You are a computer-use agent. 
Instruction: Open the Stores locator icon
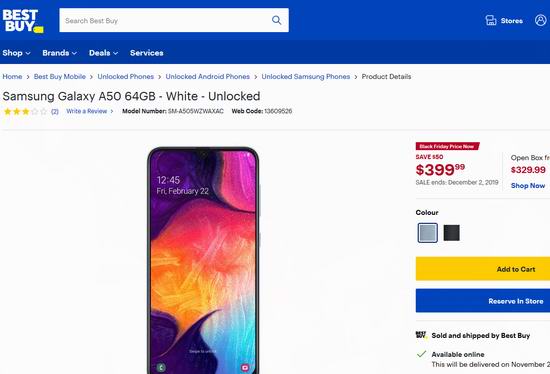pyautogui.click(x=491, y=20)
